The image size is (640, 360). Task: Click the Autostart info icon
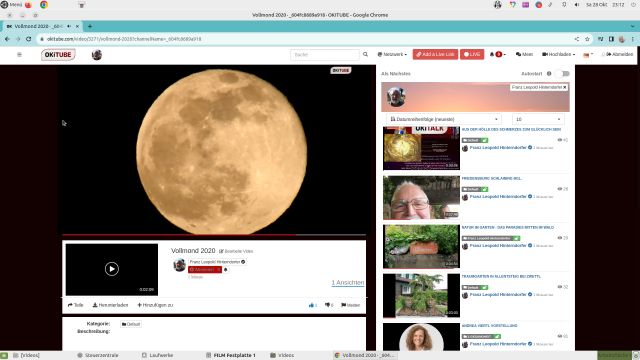pyautogui.click(x=549, y=74)
